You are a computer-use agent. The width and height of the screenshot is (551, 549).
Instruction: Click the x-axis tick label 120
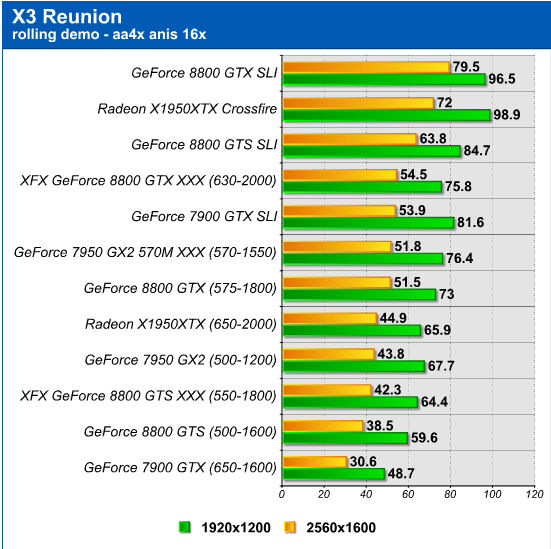(534, 494)
